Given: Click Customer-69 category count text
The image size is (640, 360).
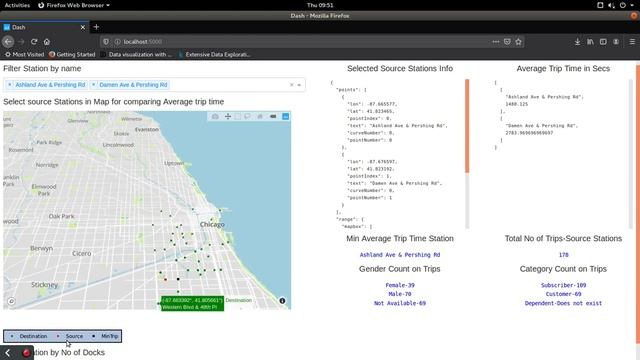Looking at the screenshot, I should pyautogui.click(x=563, y=294).
